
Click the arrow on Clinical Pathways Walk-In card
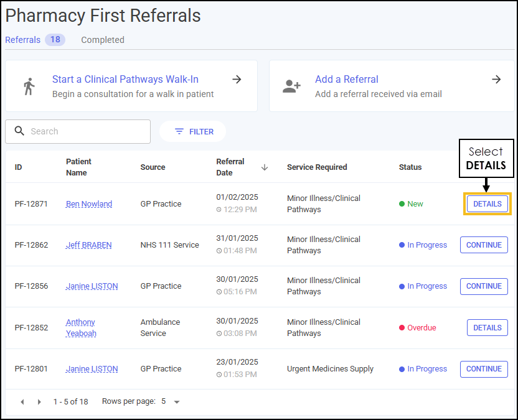(237, 79)
